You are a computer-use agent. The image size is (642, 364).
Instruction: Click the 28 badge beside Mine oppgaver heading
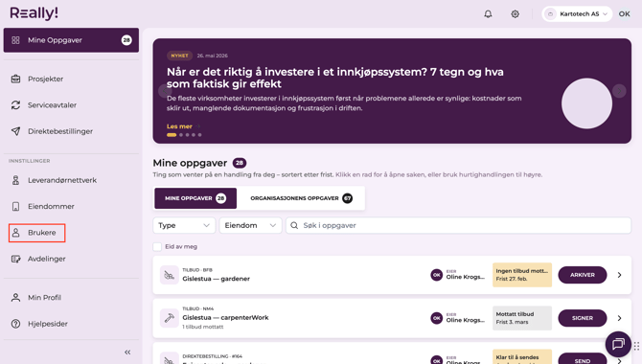click(x=240, y=163)
